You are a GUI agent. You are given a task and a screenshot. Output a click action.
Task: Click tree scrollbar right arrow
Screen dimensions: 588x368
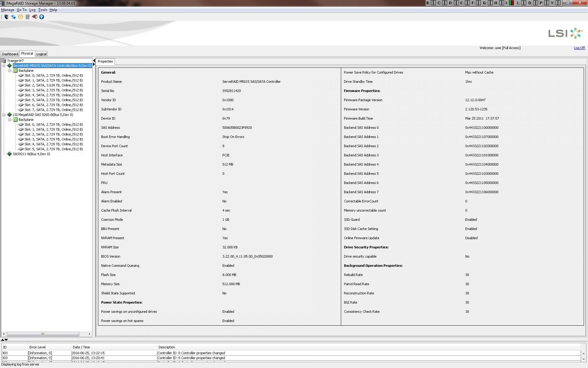coord(89,334)
